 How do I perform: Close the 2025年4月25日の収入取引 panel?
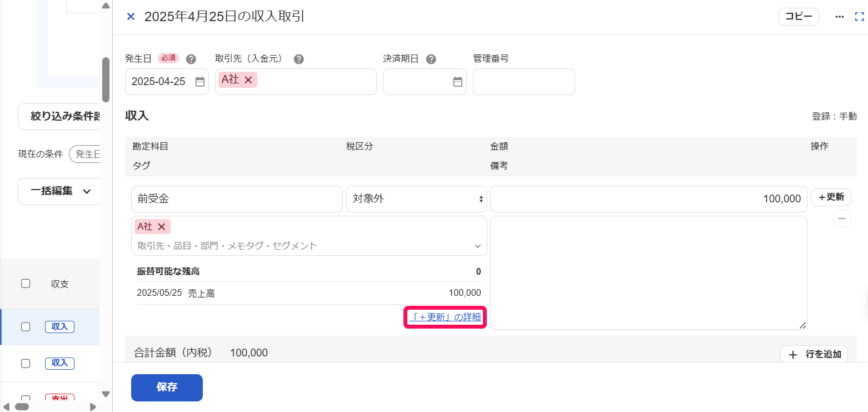[131, 17]
